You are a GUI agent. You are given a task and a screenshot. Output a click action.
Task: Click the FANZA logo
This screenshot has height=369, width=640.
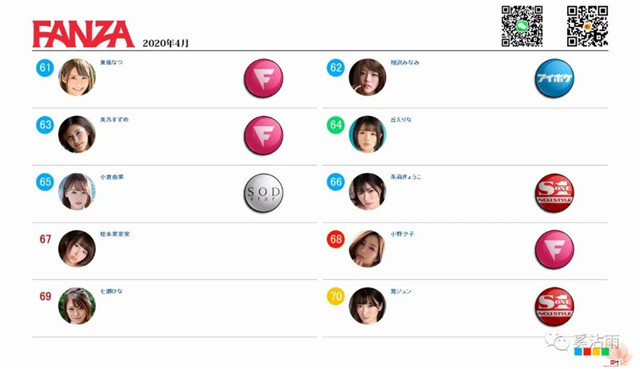(x=83, y=34)
